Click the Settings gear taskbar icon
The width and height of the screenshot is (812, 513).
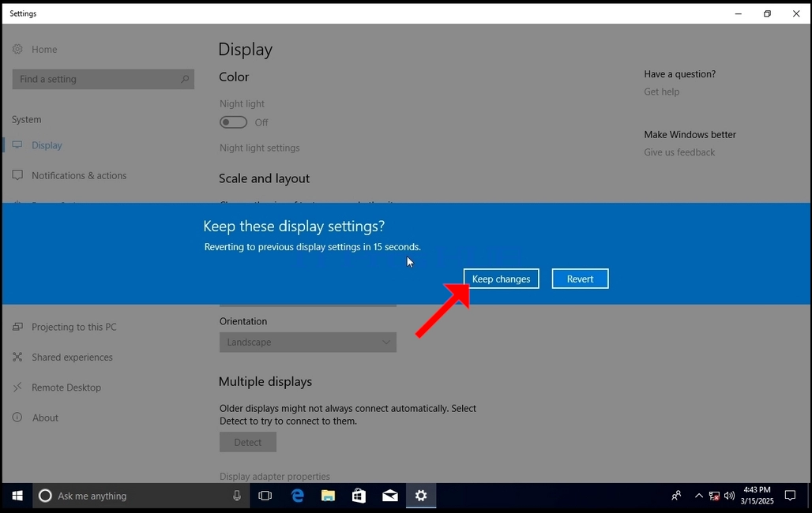pyautogui.click(x=421, y=496)
